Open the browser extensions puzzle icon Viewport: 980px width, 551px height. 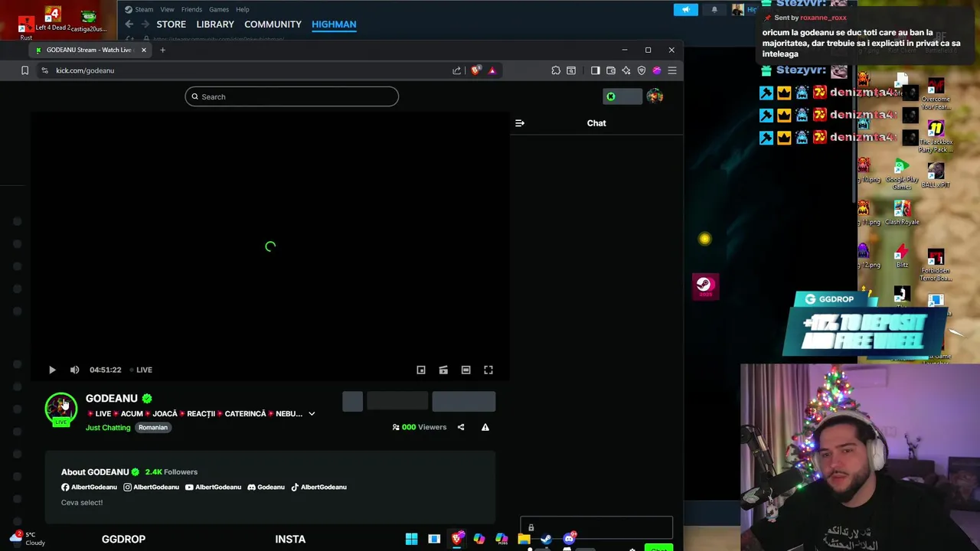(556, 70)
